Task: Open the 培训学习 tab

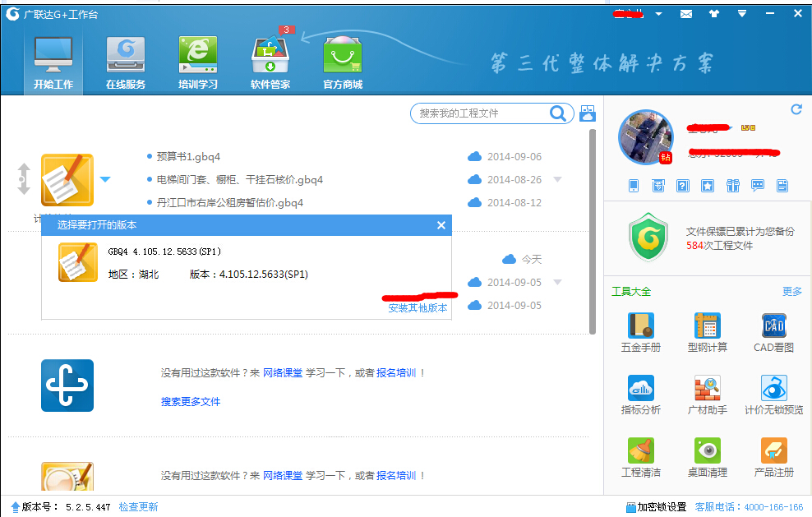Action: click(198, 63)
